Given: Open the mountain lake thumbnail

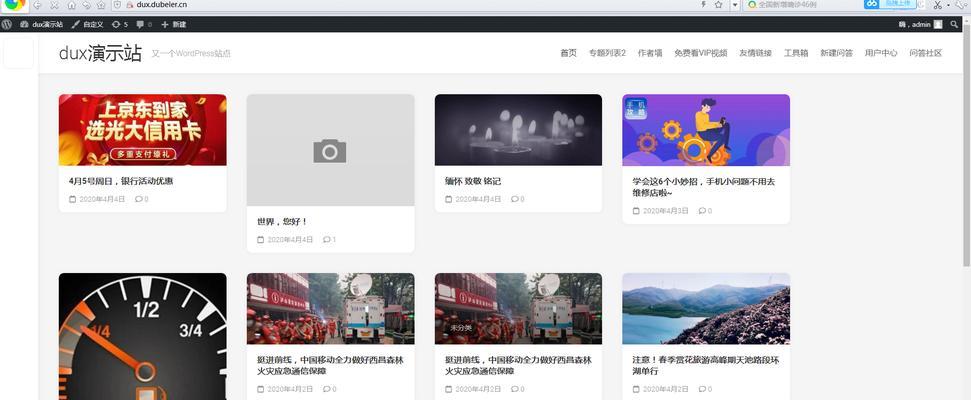Looking at the screenshot, I should click(706, 308).
